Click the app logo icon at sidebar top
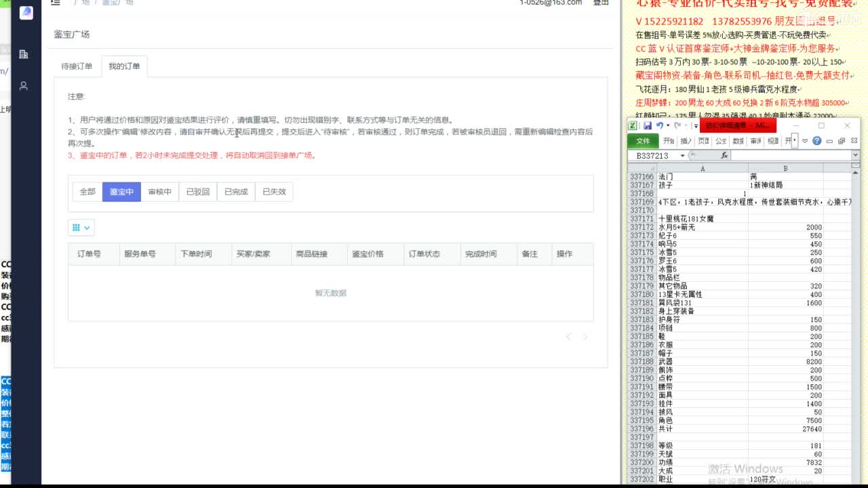The image size is (868, 488). coord(25,12)
